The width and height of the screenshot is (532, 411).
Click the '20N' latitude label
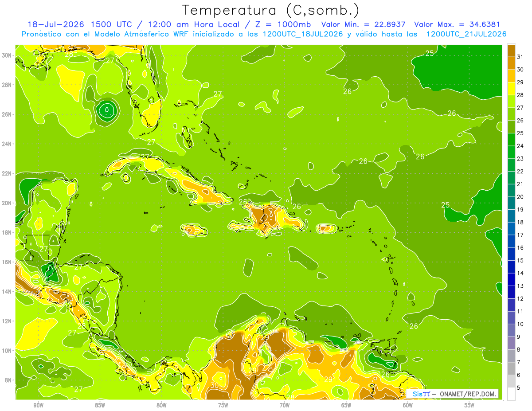[7, 203]
